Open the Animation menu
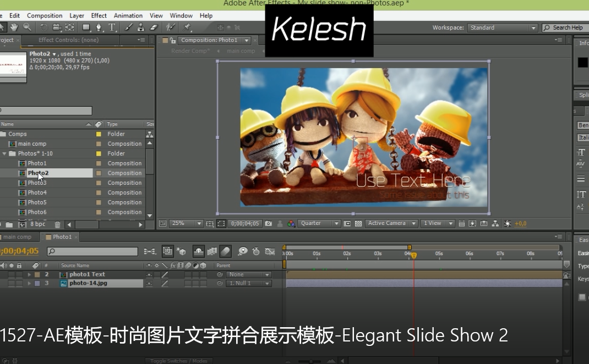Screen dimensions: 589x364 pos(128,15)
